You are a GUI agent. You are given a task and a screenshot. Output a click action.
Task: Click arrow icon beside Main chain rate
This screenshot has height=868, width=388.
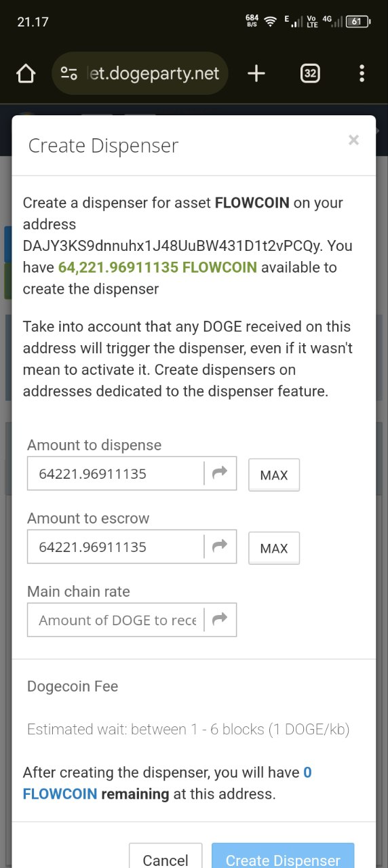[x=220, y=620]
